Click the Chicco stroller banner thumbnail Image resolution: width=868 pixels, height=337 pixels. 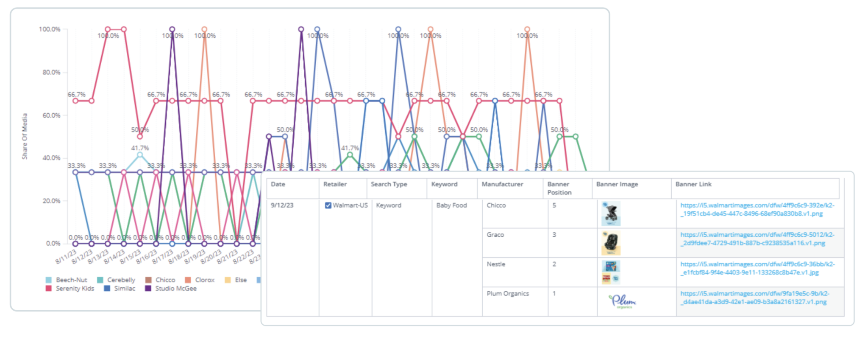pyautogui.click(x=611, y=213)
